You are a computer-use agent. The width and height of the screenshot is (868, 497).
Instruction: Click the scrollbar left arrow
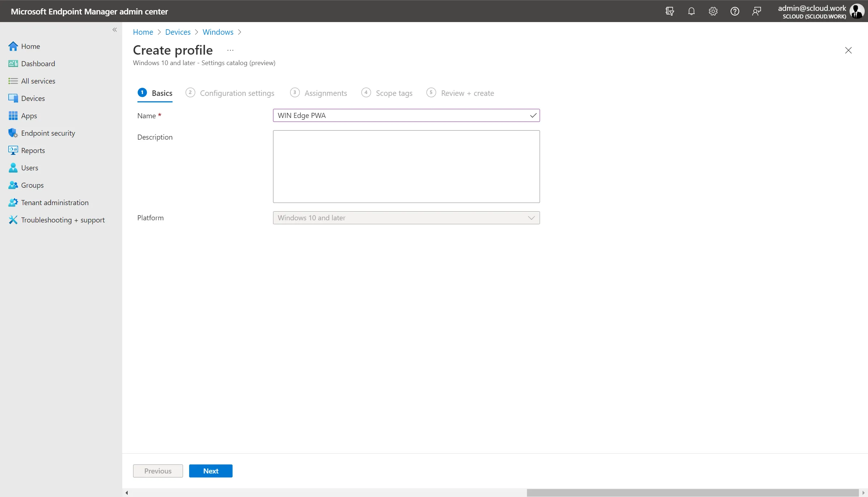pos(127,493)
